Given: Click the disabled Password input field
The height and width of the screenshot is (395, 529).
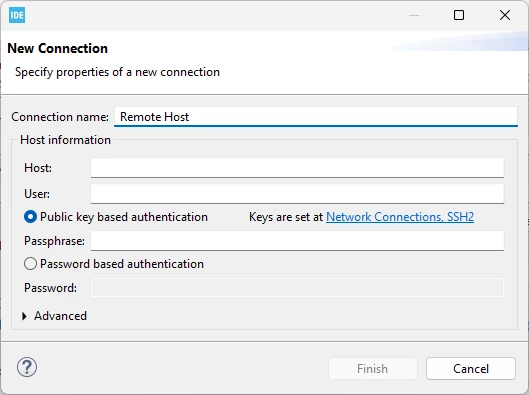Looking at the screenshot, I should [298, 288].
